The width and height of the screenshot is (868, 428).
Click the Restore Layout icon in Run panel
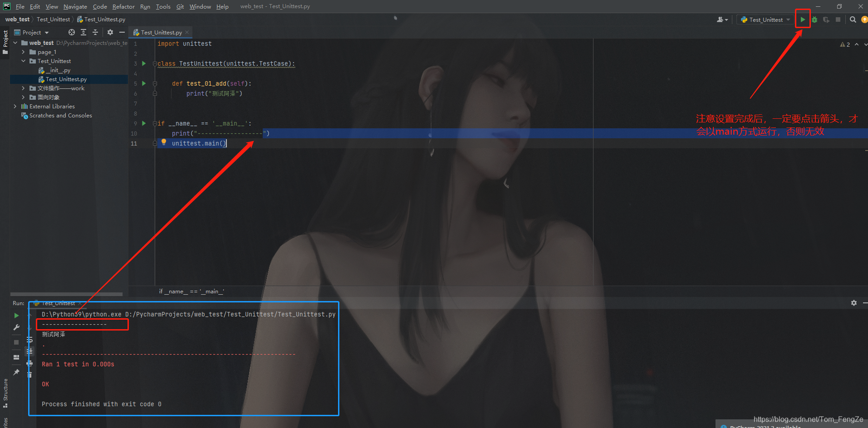[x=16, y=357]
